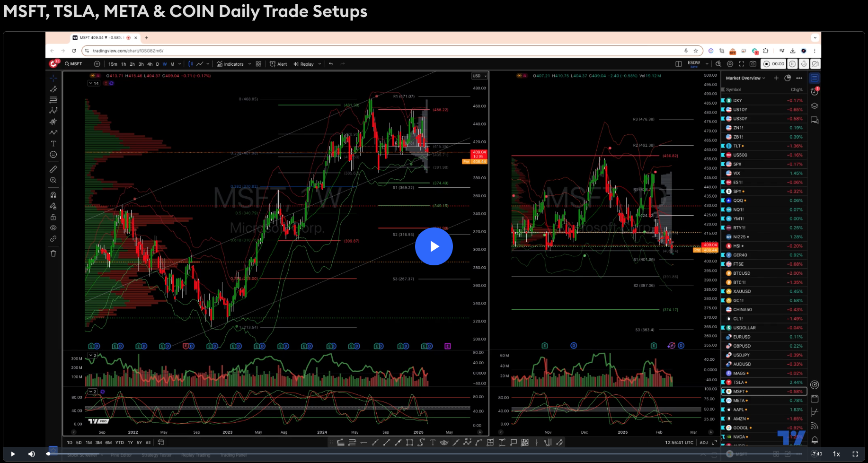
Task: Select the YTD date range
Action: coord(119,443)
